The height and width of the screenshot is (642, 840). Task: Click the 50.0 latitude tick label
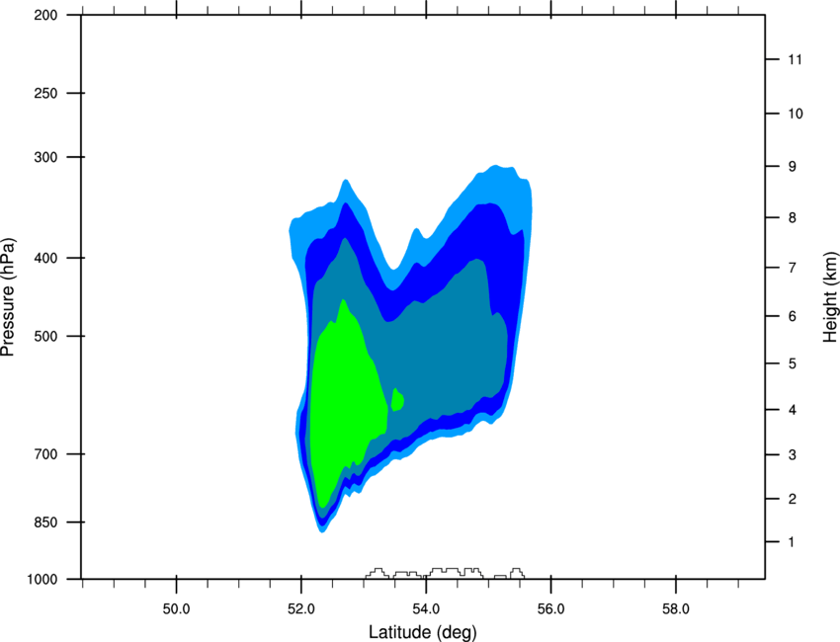[176, 609]
